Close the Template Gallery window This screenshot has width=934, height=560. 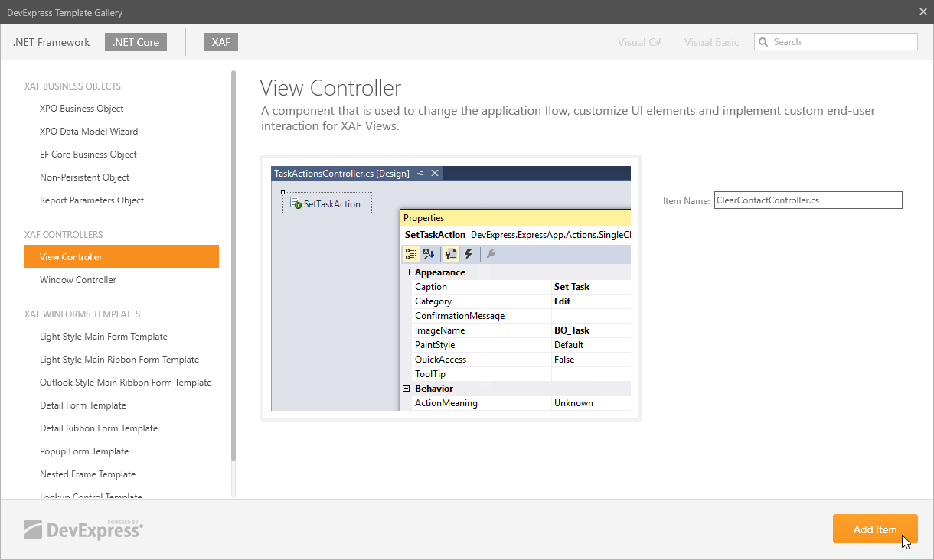(923, 11)
